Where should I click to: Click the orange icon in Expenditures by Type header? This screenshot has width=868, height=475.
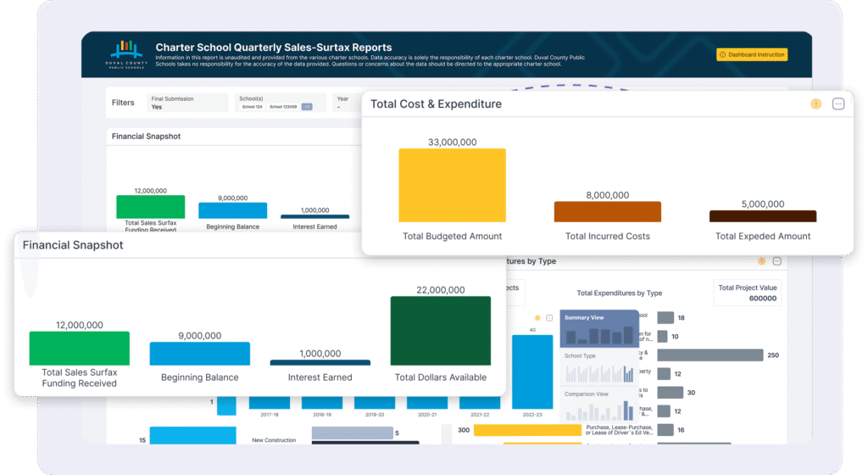pyautogui.click(x=761, y=261)
